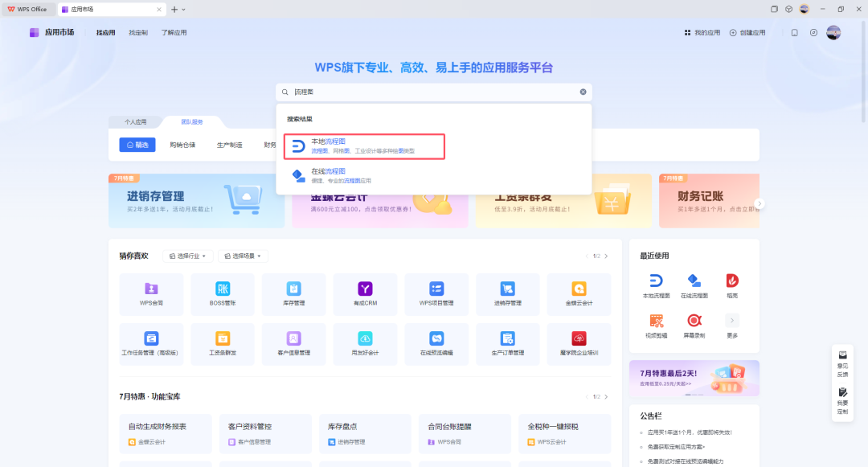The width and height of the screenshot is (868, 467).
Task: Open the 进销存管理 promo banner
Action: click(197, 201)
